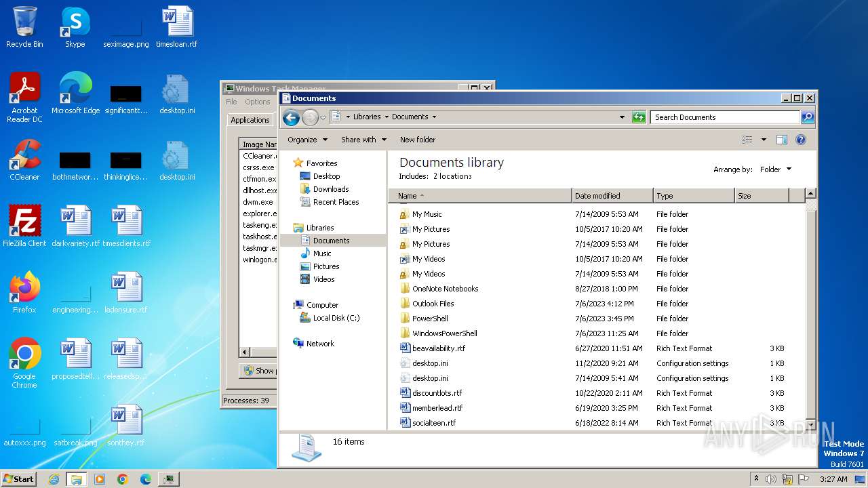Click the Chrome icon in the taskbar
Screen dimensions: 868x488
click(x=123, y=479)
